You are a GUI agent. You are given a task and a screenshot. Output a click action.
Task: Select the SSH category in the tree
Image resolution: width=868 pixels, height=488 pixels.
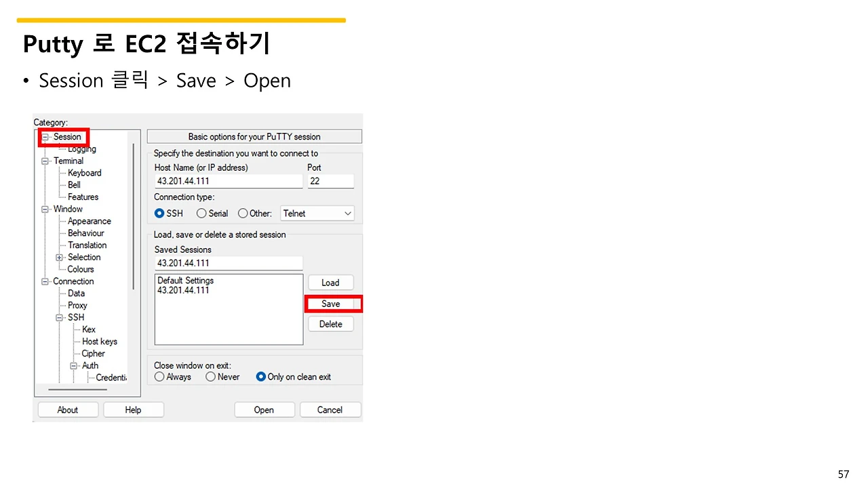(76, 318)
